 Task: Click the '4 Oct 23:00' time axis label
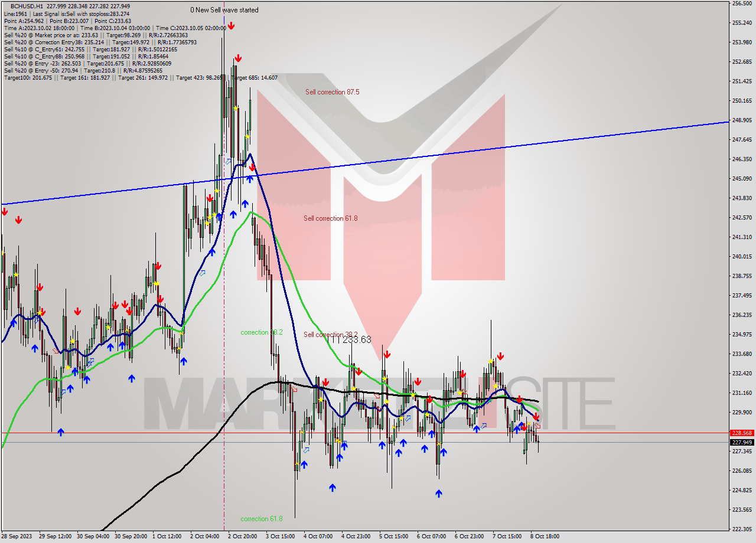(356, 537)
